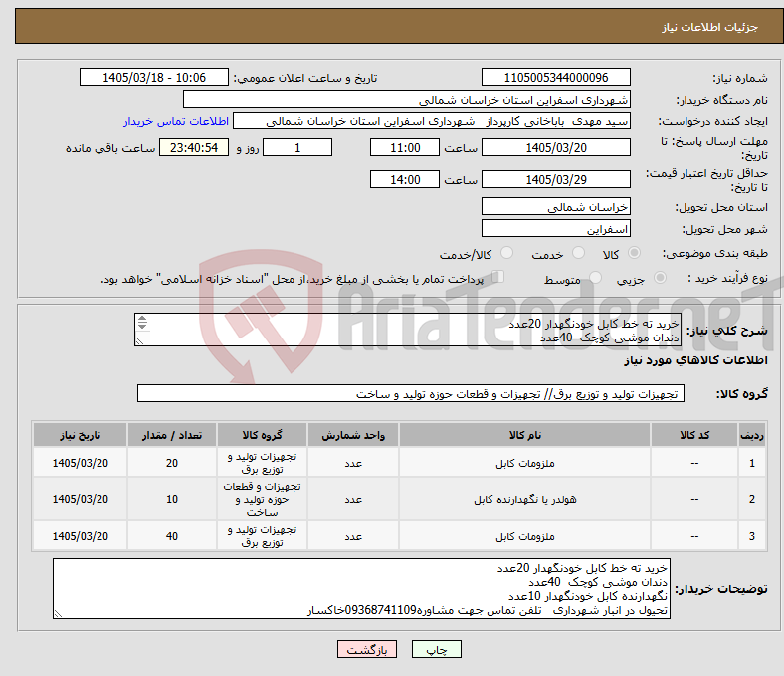Click date 1405/03/20 in row 2
Screen dimensions: 784x676
pos(80,500)
